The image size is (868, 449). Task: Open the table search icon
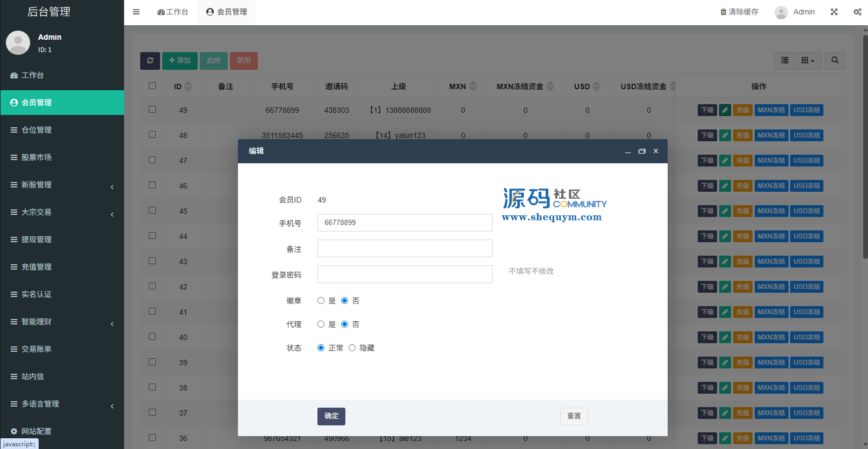(835, 61)
